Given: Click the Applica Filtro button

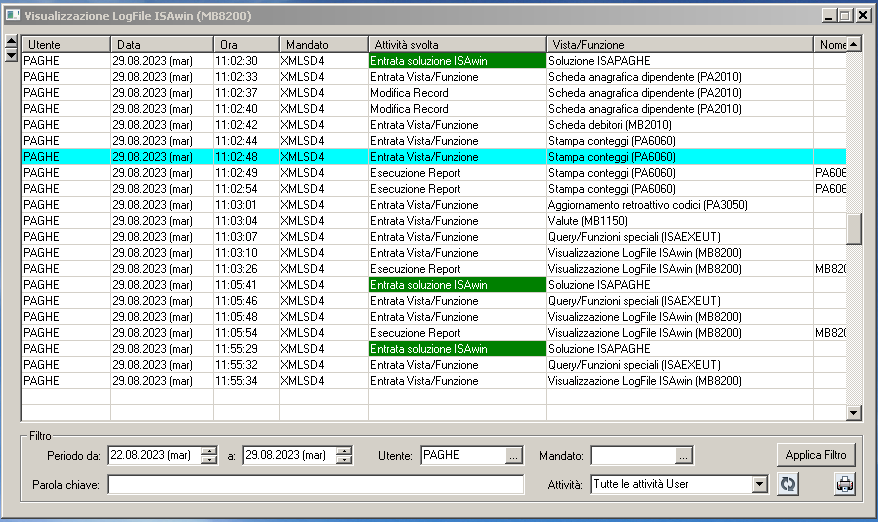Looking at the screenshot, I should 815,455.
